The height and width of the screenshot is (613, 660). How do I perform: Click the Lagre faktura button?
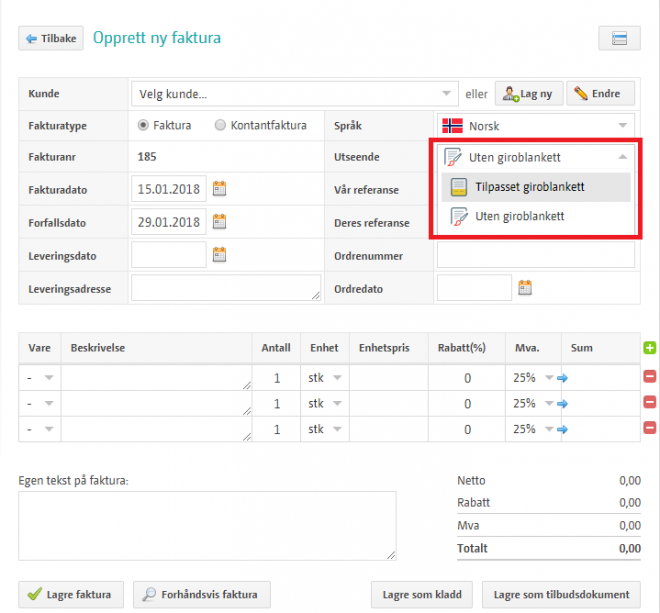[71, 594]
